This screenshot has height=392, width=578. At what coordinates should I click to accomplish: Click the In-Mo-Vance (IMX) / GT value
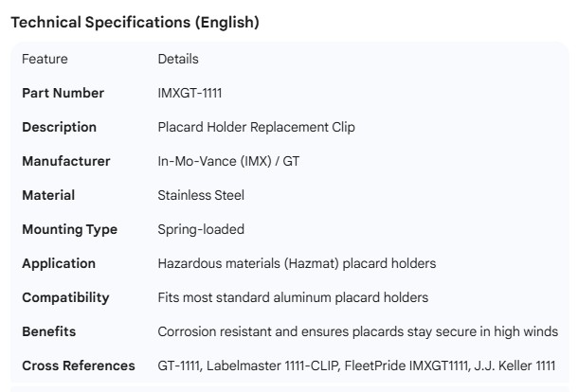228,161
